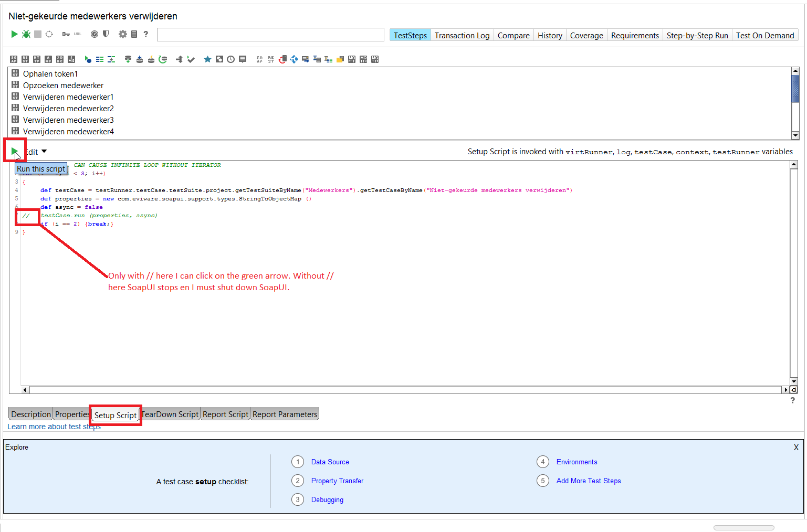Screen dimensions: 807x532
Task: Click the shield security icon
Action: 106,34
